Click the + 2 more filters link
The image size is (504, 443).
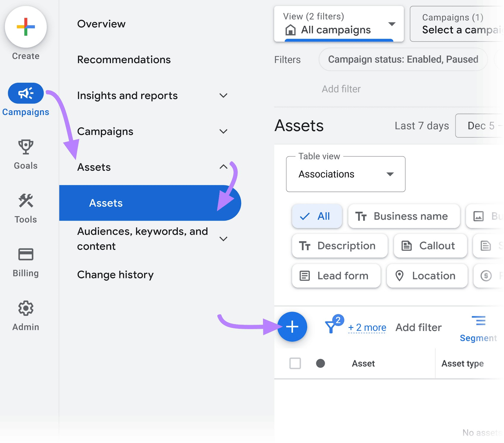pyautogui.click(x=367, y=328)
